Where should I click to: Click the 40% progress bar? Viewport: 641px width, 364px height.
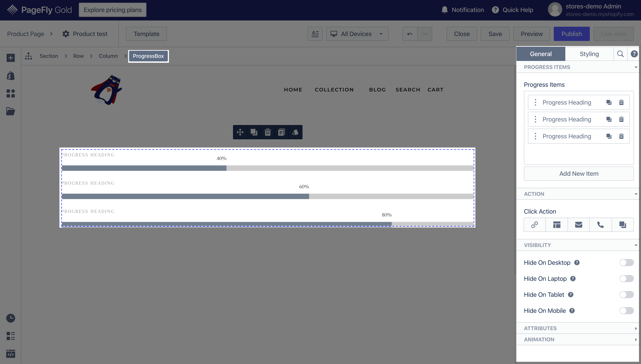[x=268, y=168]
